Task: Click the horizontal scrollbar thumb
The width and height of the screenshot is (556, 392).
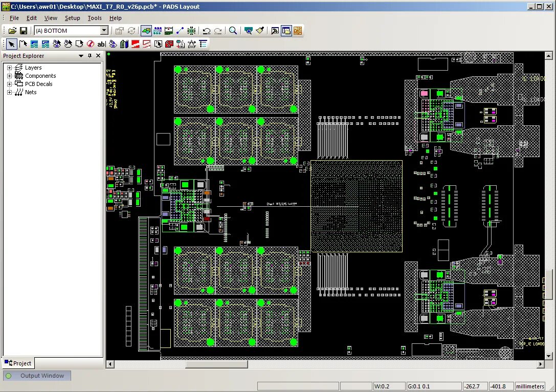Action: coord(216,364)
